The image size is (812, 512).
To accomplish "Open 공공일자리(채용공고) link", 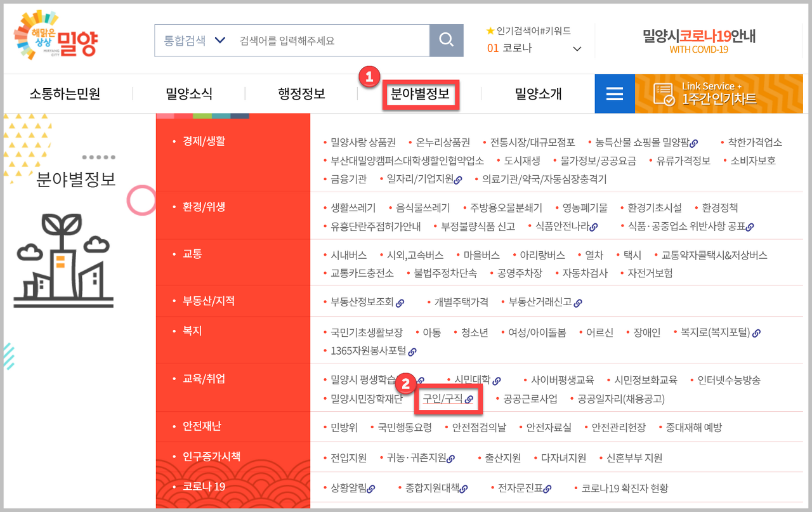I will coord(621,398).
